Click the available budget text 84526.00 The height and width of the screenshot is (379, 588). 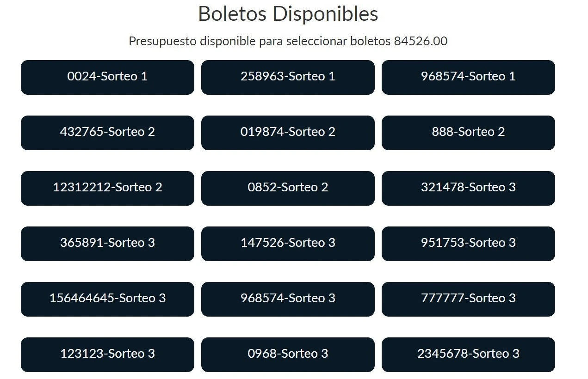(x=421, y=41)
